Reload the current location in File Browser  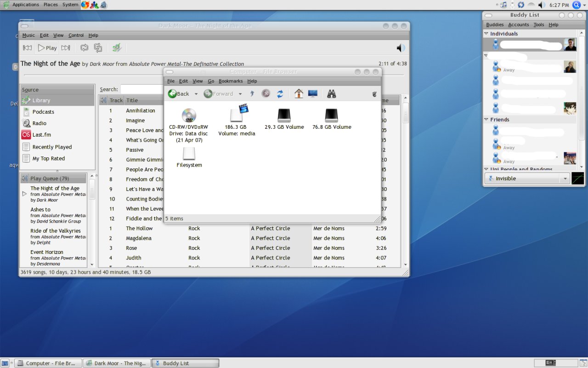coord(280,94)
